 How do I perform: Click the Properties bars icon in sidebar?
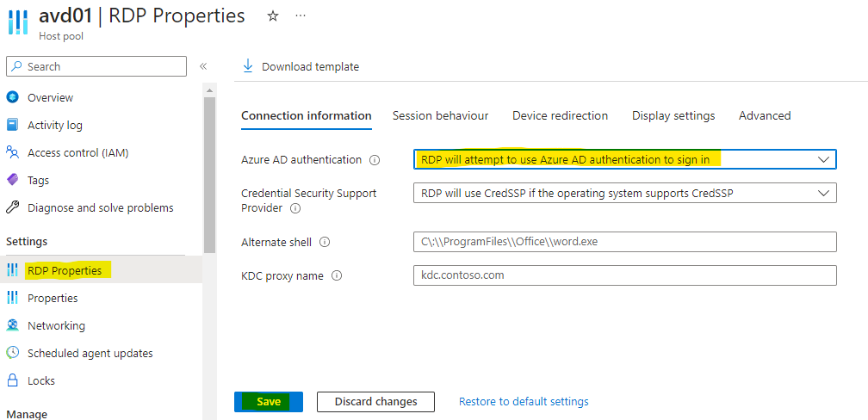(x=12, y=298)
